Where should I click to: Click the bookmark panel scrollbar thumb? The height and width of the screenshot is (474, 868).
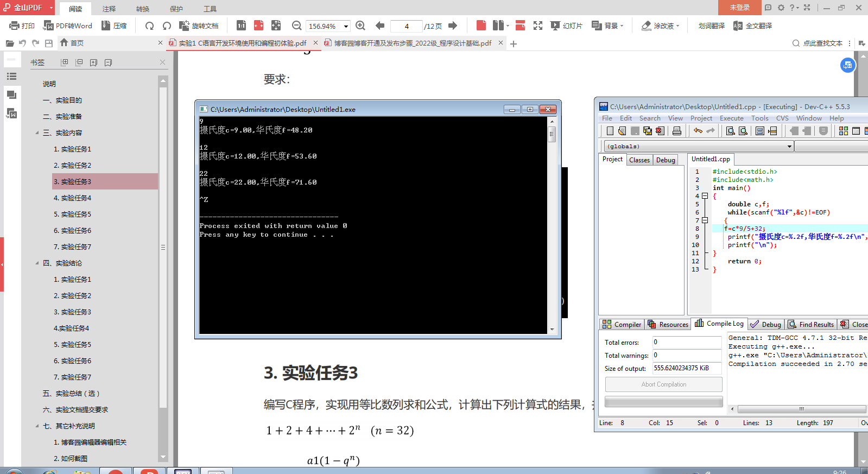163,247
